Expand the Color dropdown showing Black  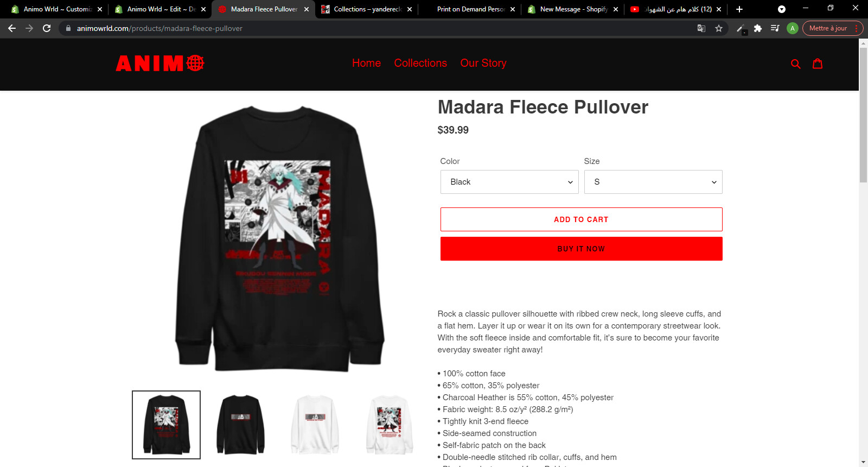[509, 182]
